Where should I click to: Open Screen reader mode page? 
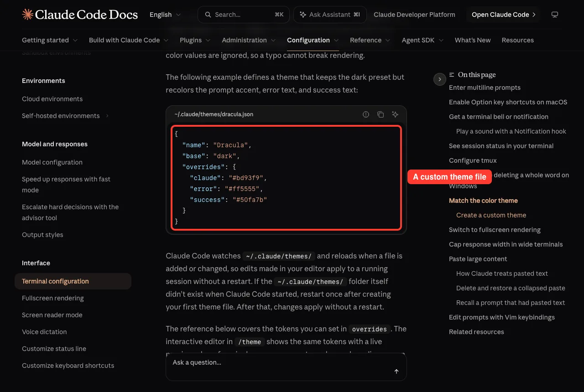pos(52,315)
